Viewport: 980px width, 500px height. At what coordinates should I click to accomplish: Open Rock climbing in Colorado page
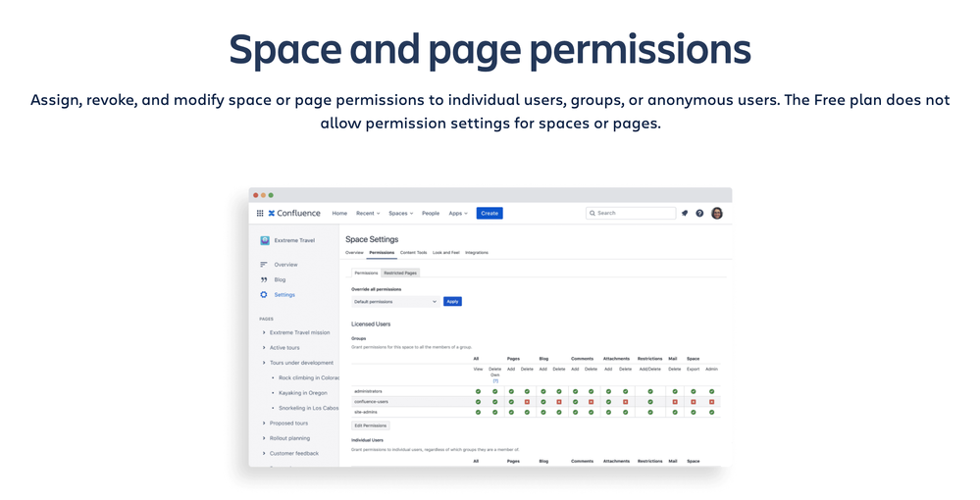pos(309,377)
